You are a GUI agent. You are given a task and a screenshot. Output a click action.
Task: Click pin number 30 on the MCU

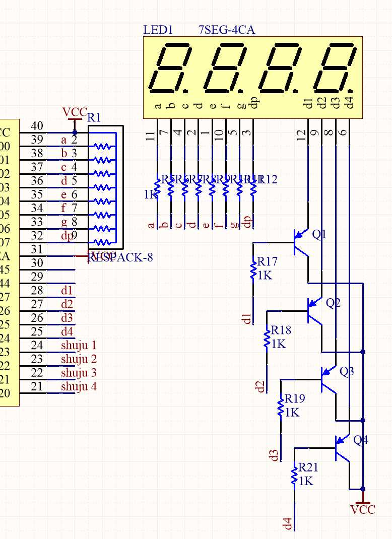[x=37, y=263]
